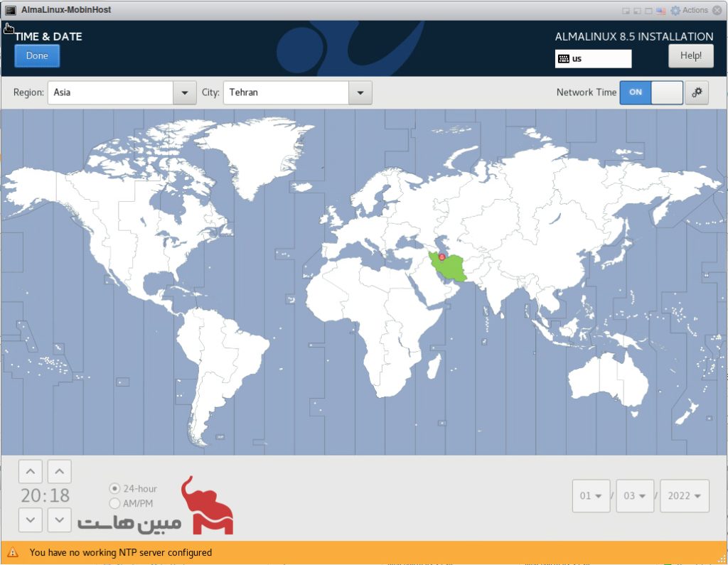Click the 20:18 time display

pyautogui.click(x=45, y=495)
